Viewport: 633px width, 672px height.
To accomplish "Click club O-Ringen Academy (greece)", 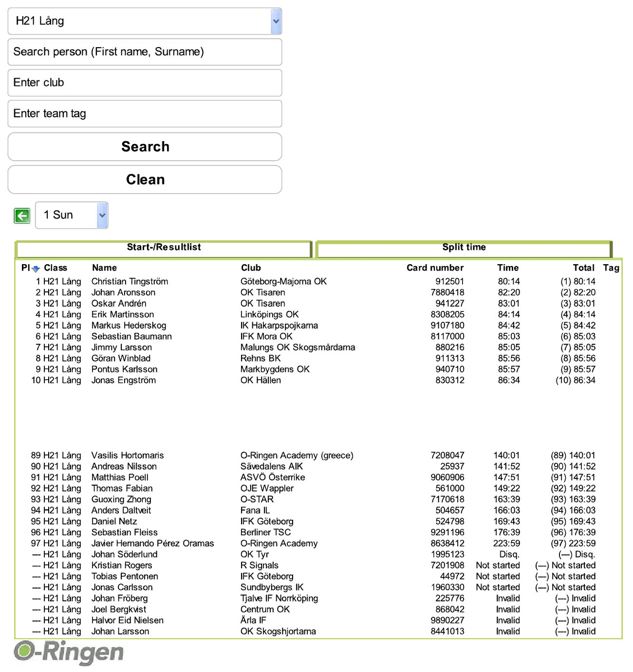I will 297,455.
